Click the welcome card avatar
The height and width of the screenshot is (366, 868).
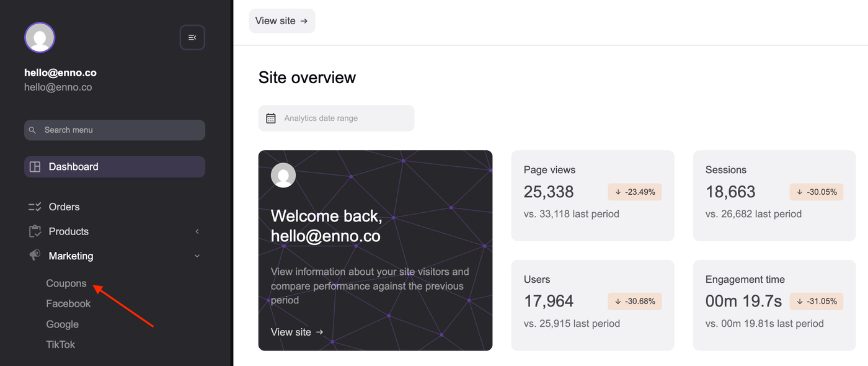point(283,176)
